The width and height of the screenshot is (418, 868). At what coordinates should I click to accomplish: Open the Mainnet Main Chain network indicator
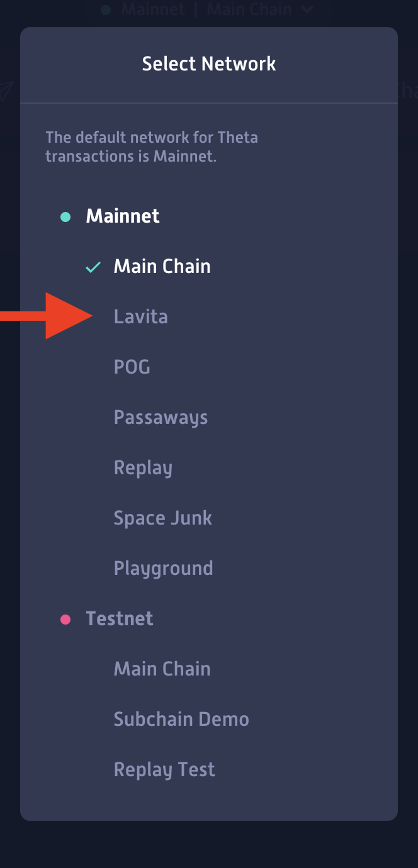click(201, 9)
